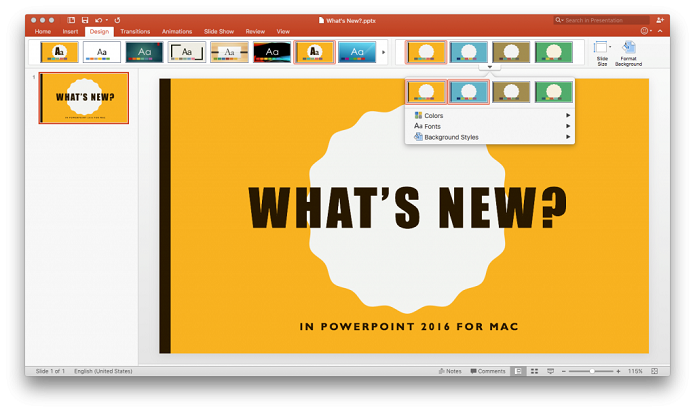The image size is (695, 412).
Task: Collapse the variants gallery arrow
Action: point(490,67)
